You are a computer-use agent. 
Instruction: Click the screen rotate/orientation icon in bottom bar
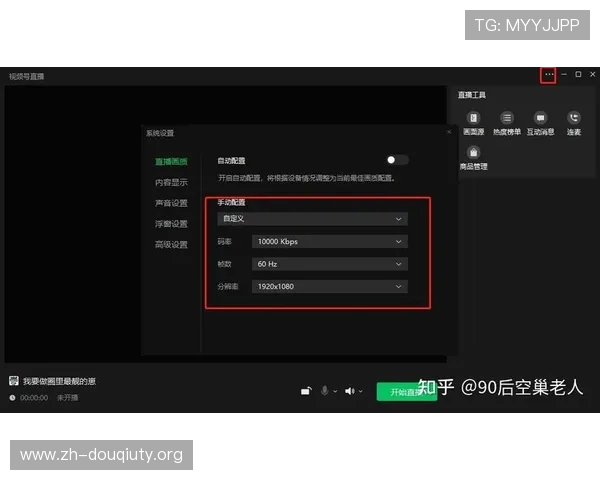tap(306, 391)
